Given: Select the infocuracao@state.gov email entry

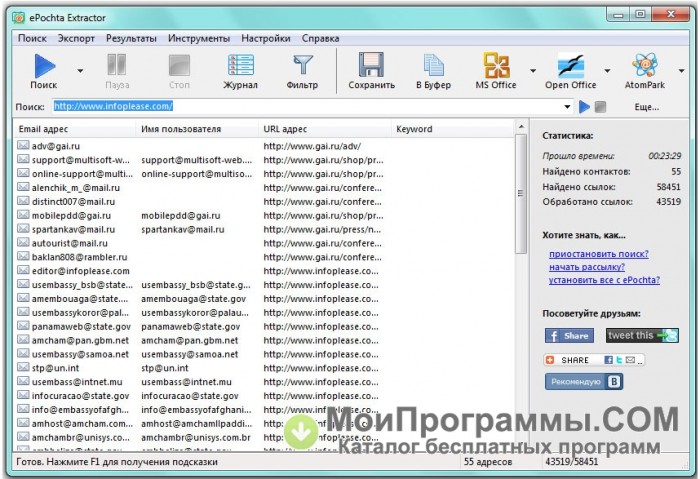Looking at the screenshot, I should pyautogui.click(x=80, y=396).
